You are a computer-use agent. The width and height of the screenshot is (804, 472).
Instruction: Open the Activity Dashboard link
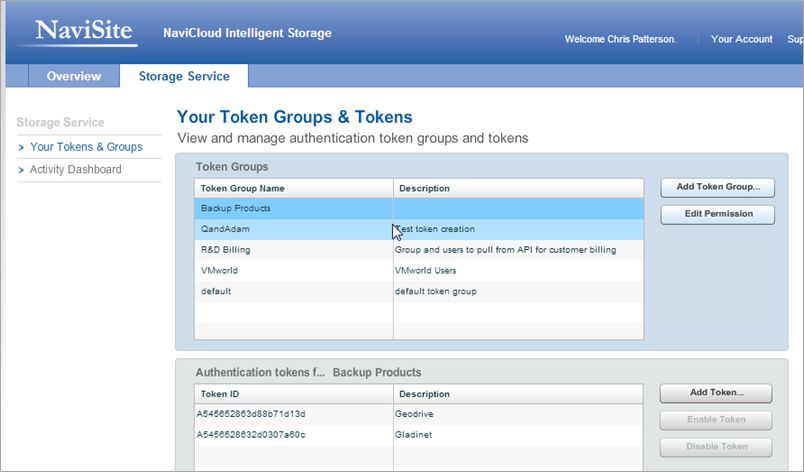(x=75, y=170)
